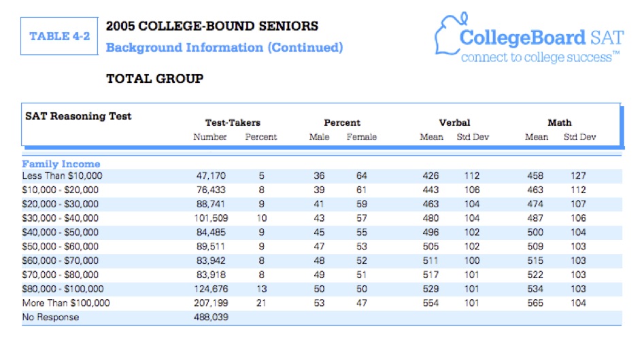Click the Math mean value 565

point(536,303)
